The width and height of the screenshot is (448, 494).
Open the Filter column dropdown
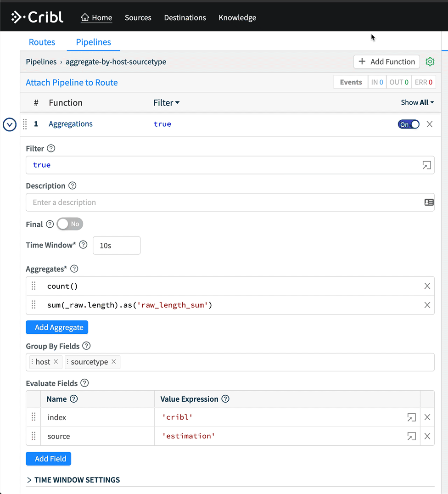pos(167,103)
